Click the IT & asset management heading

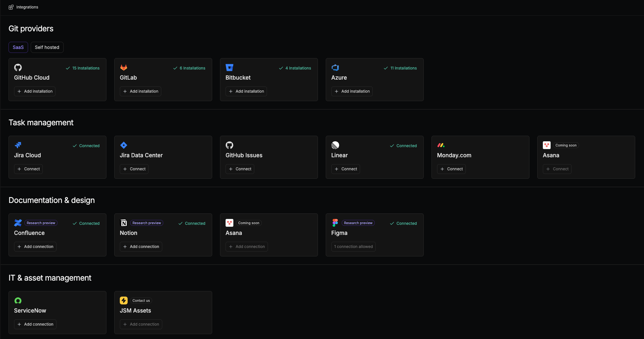pos(50,278)
